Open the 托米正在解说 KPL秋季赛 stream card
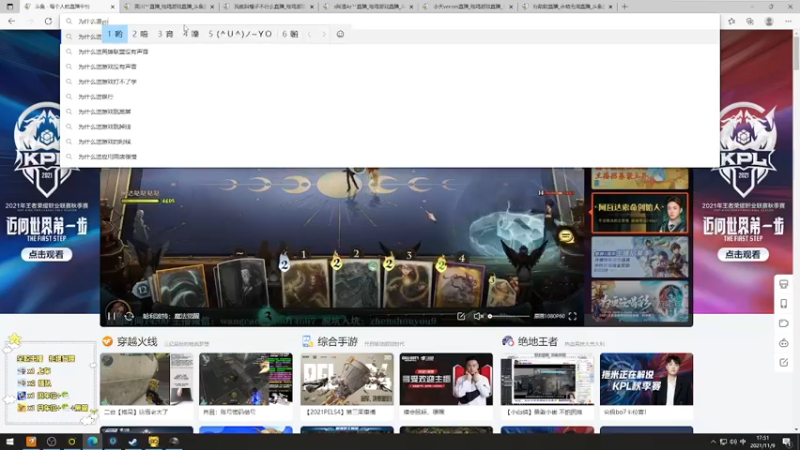The image size is (800, 450). click(646, 379)
